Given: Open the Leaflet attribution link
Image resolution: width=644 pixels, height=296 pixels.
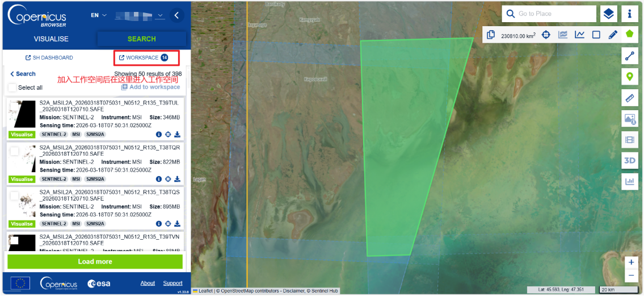Looking at the screenshot, I should (203, 291).
